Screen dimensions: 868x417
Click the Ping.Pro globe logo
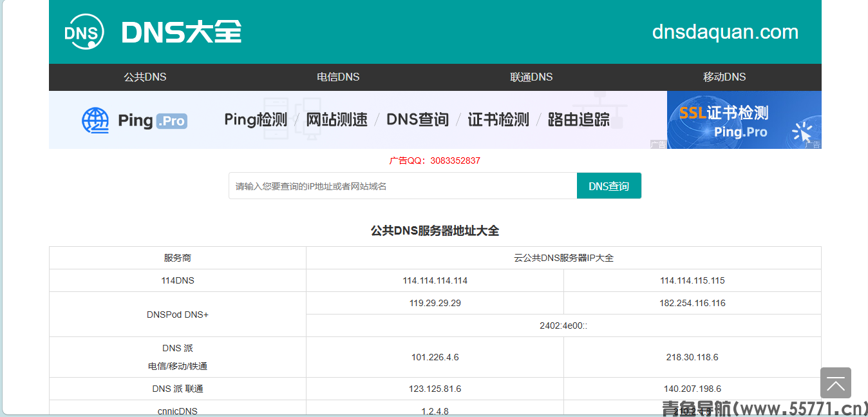tap(95, 121)
